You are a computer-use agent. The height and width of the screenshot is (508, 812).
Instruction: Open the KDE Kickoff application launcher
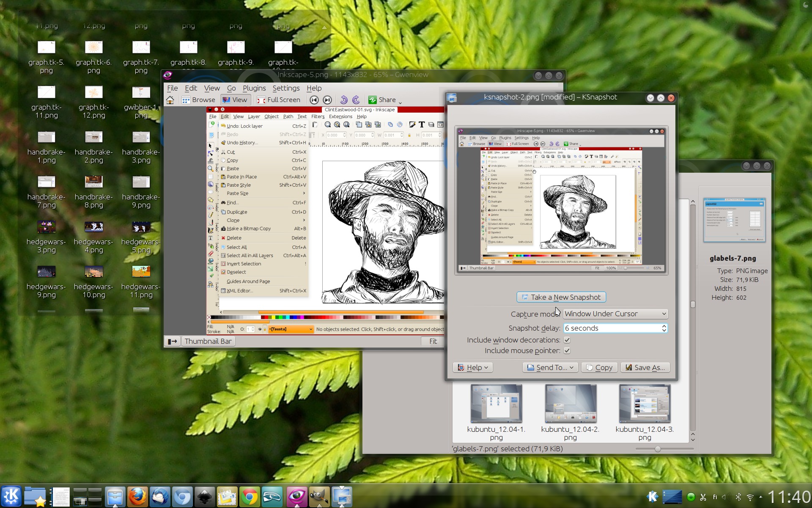point(11,497)
